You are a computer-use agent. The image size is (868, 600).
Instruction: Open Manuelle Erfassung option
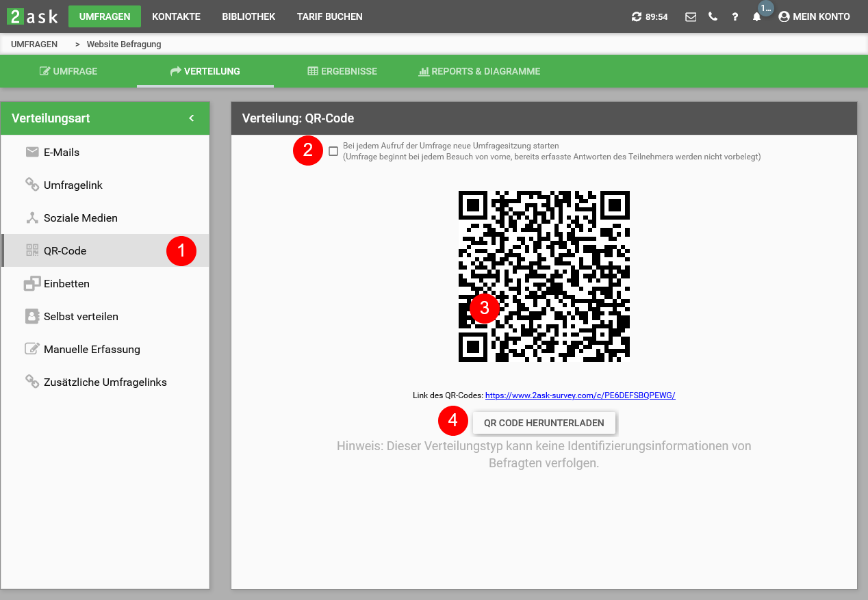tap(105, 349)
